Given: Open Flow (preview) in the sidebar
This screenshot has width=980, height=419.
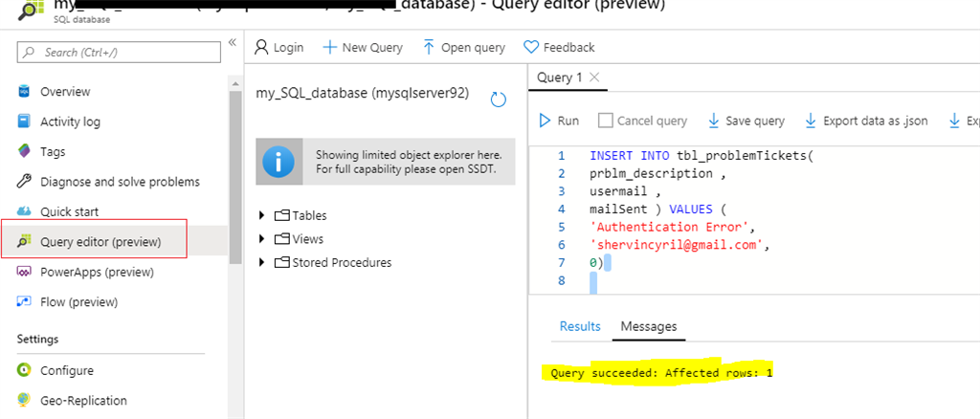Looking at the screenshot, I should coord(78,302).
